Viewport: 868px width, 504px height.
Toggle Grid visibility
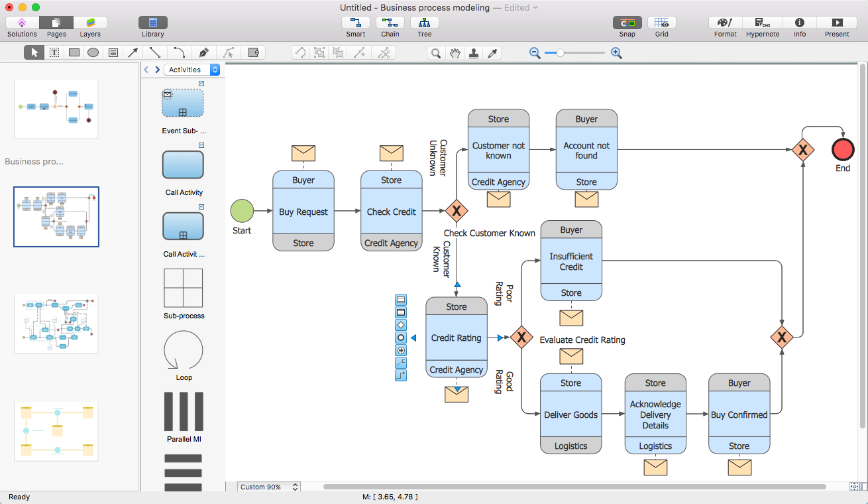point(661,23)
